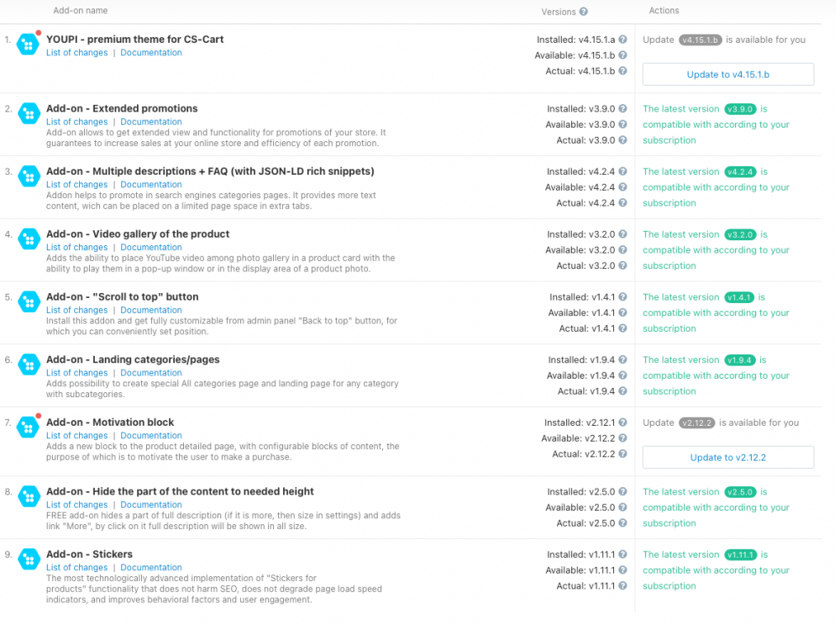Screen dimensions: 840x624
Task: Click the YOUPI premium theme hexagon icon
Action: coord(29,45)
